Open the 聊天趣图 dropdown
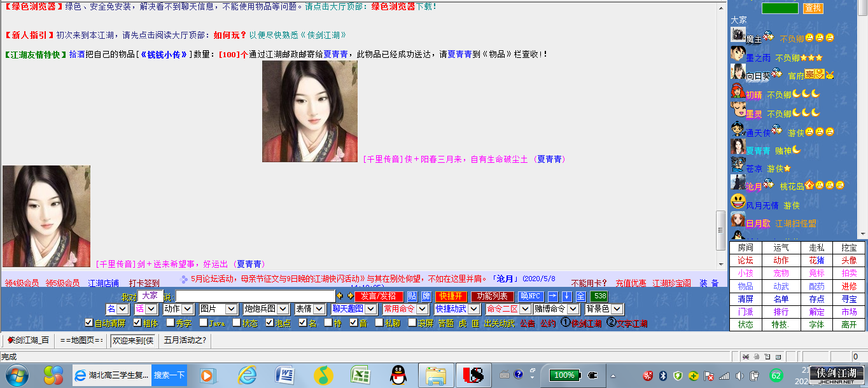868x388 pixels. coord(354,308)
